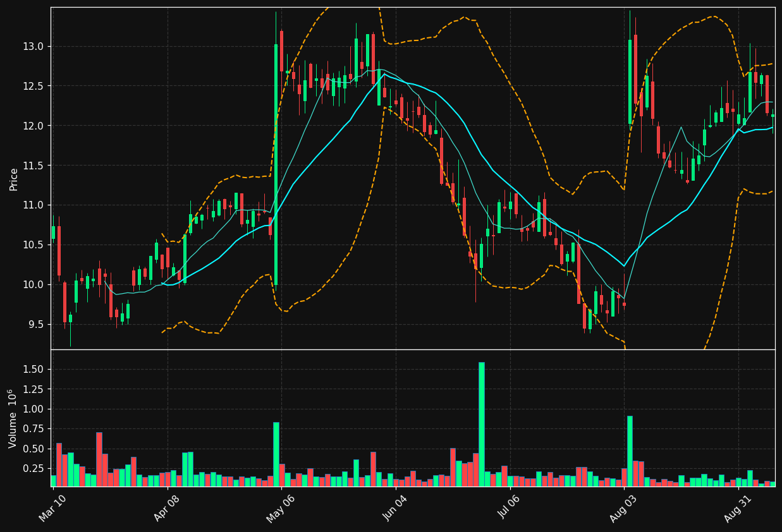Click the 0.75 volume axis label
The image size is (782, 532).
(34, 429)
